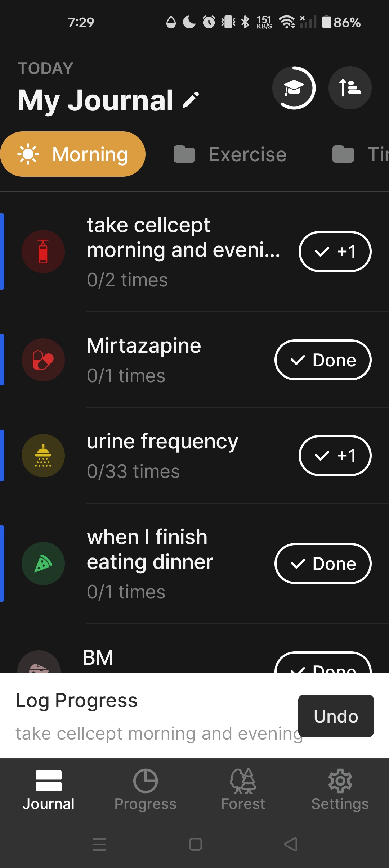This screenshot has width=389, height=868.
Task: Tap the red punching bag habit icon
Action: [x=43, y=252]
